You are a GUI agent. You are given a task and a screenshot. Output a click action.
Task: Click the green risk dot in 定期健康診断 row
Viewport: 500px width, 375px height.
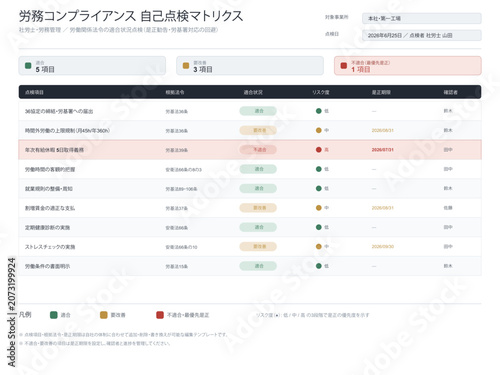tap(319, 227)
